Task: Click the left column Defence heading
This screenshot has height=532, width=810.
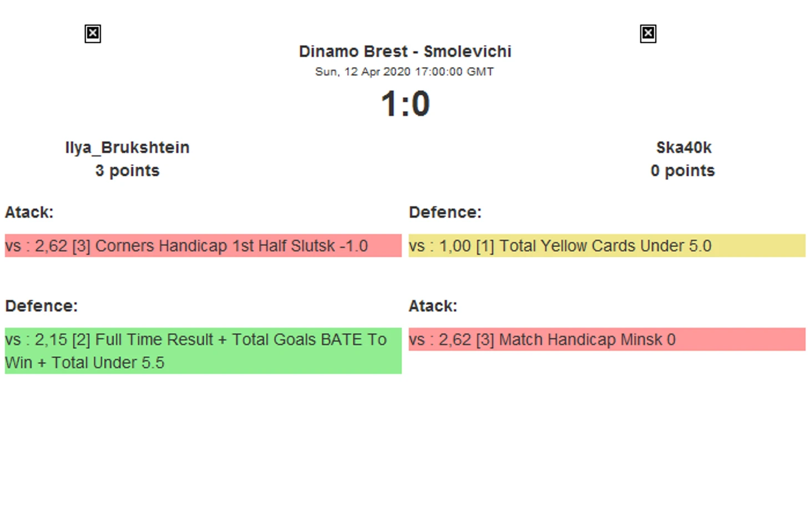Action: coord(42,306)
